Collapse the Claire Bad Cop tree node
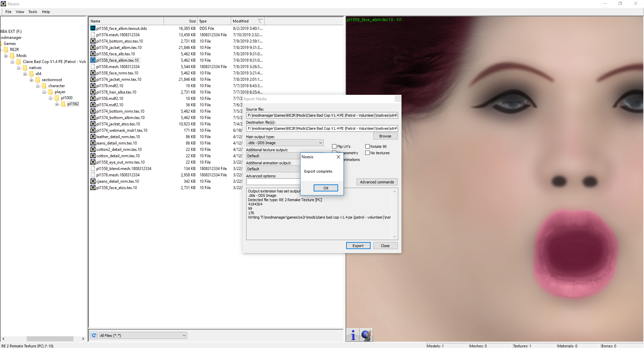This screenshot has width=644, height=348. pos(12,62)
